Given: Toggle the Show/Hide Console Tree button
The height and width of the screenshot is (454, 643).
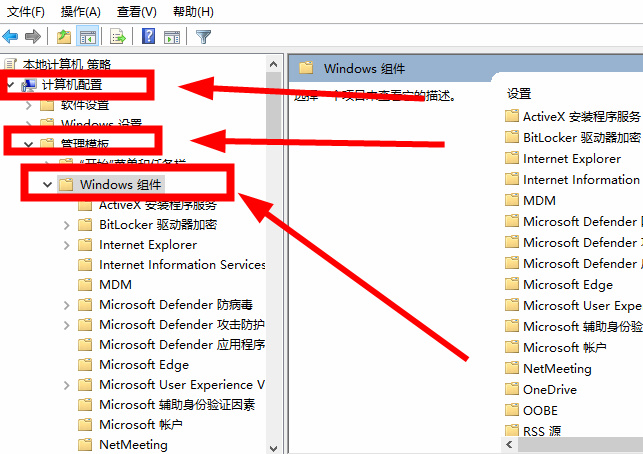Looking at the screenshot, I should click(x=88, y=37).
